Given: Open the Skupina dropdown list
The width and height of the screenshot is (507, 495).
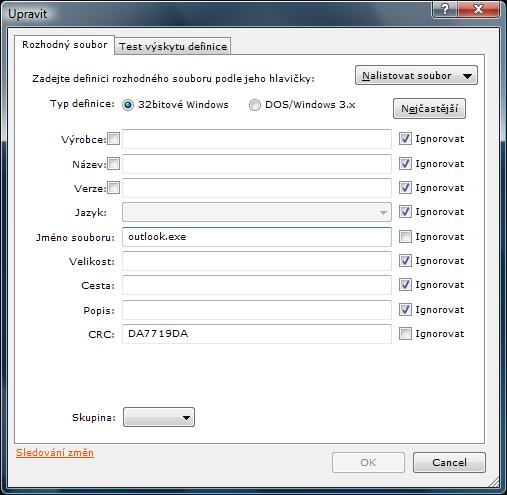Looking at the screenshot, I should pos(159,417).
